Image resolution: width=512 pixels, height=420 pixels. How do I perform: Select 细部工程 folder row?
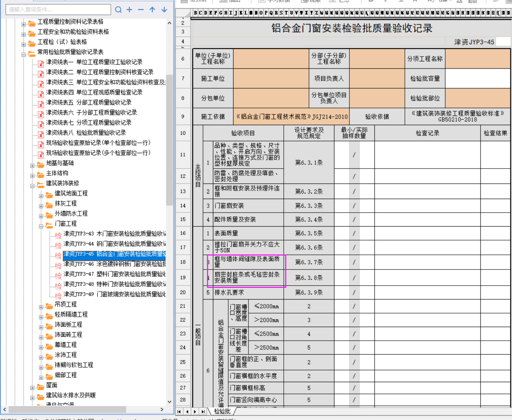coord(66,375)
